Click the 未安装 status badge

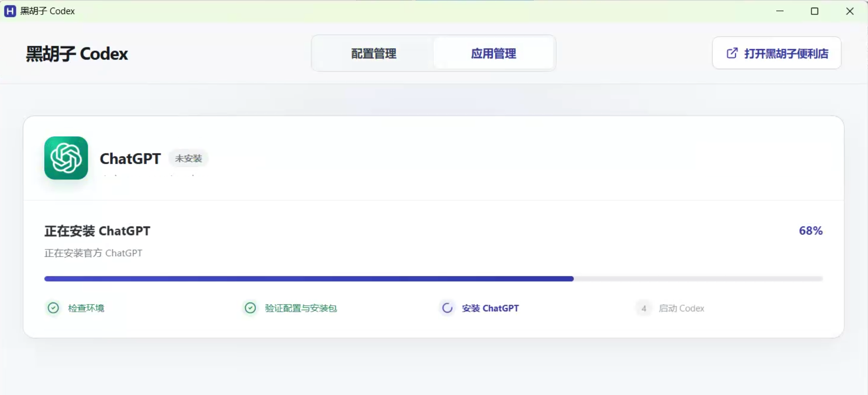[188, 158]
